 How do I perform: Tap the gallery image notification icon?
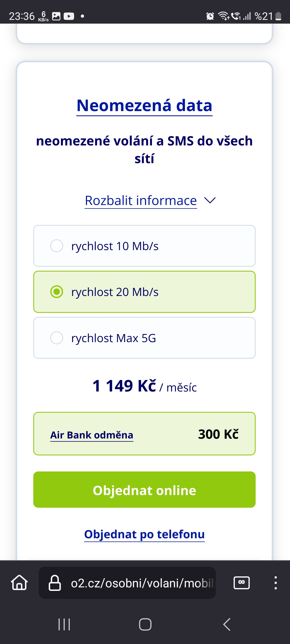pyautogui.click(x=56, y=16)
